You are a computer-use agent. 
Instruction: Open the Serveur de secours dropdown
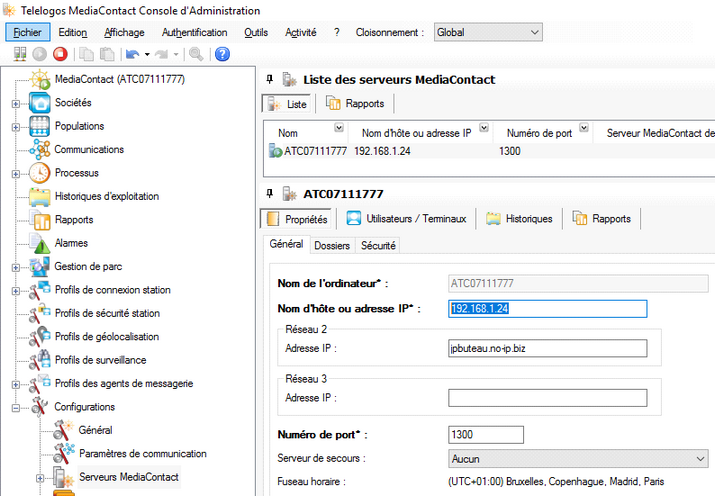(x=578, y=459)
